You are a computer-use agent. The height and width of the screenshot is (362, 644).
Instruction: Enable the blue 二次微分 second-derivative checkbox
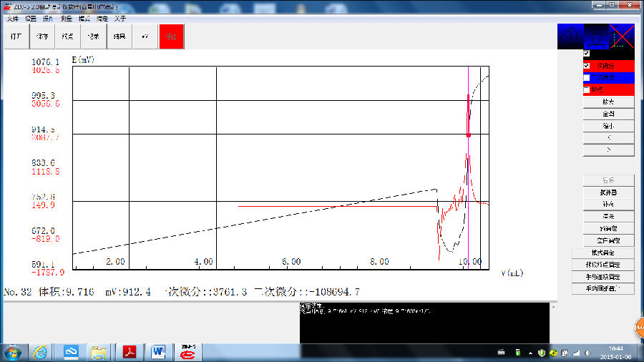[587, 77]
